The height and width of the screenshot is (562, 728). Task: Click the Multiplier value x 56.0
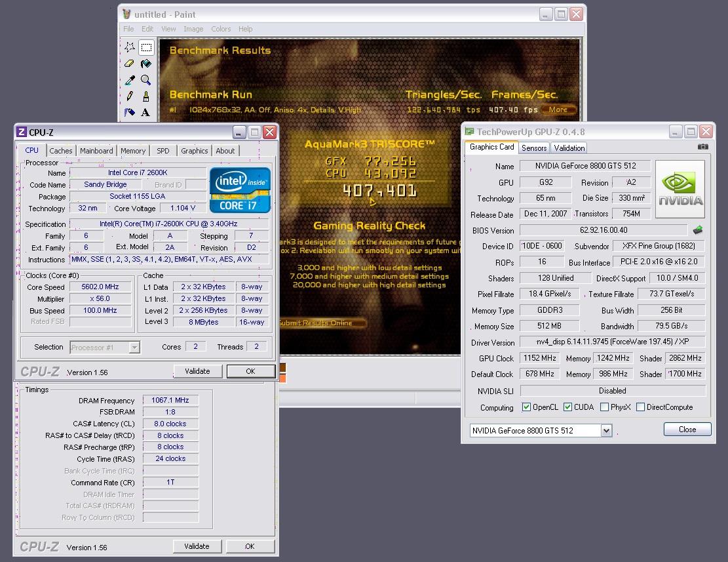coord(100,298)
